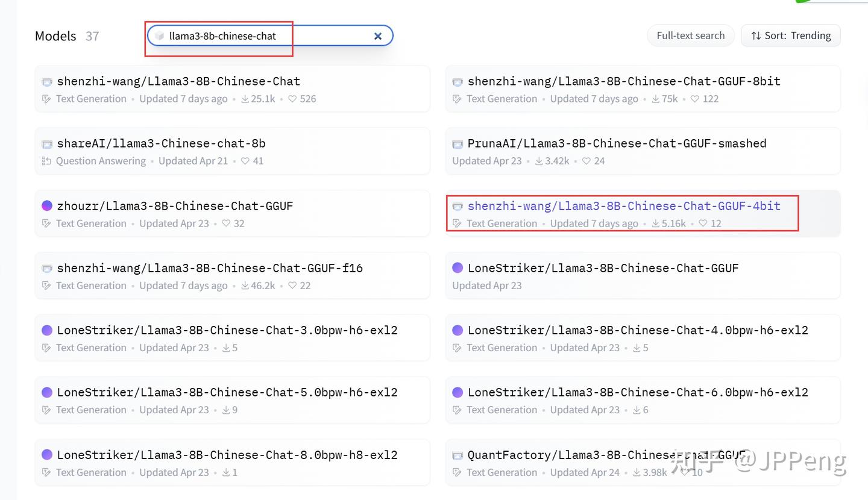Click download icon on the 5.0bpw card
The image size is (868, 500).
pos(226,410)
